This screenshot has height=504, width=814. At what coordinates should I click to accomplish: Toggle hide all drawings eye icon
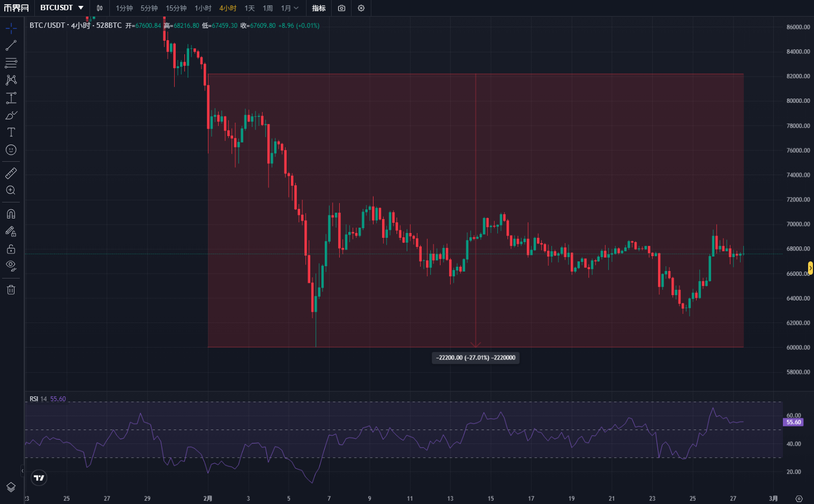pos(11,266)
